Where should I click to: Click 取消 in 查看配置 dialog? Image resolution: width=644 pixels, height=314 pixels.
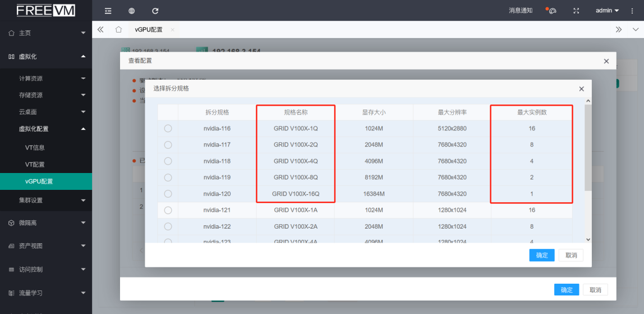coord(596,290)
